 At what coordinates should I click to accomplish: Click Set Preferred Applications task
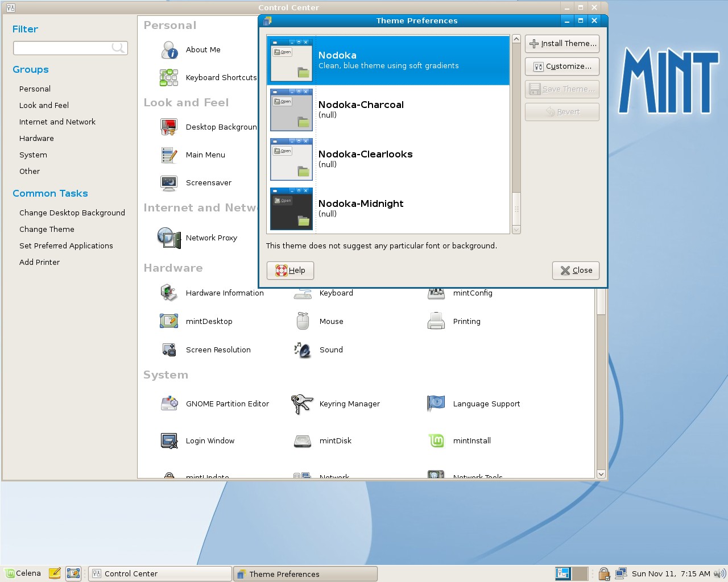pos(66,246)
